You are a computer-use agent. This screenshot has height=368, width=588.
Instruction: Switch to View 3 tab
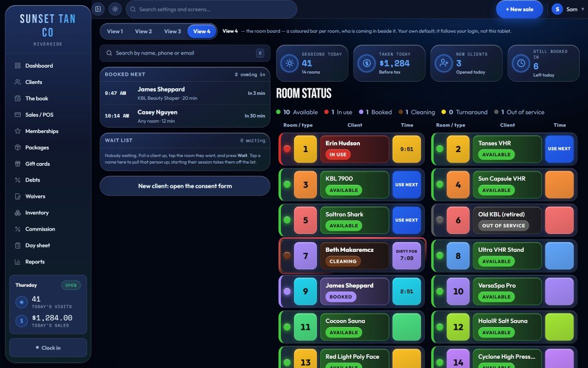click(173, 31)
